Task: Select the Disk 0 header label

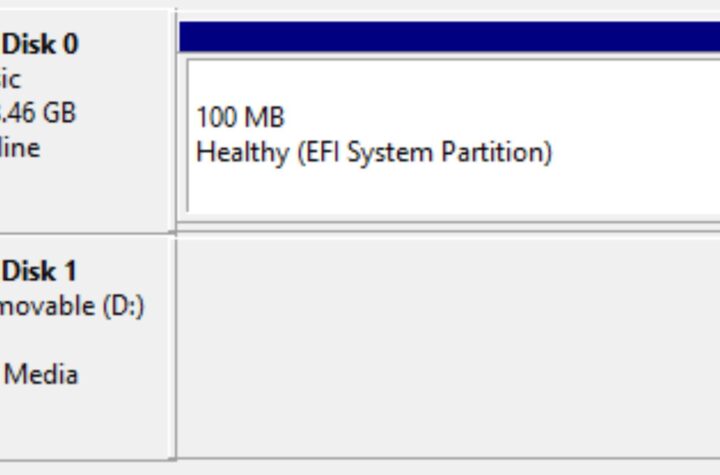Action: 40,44
